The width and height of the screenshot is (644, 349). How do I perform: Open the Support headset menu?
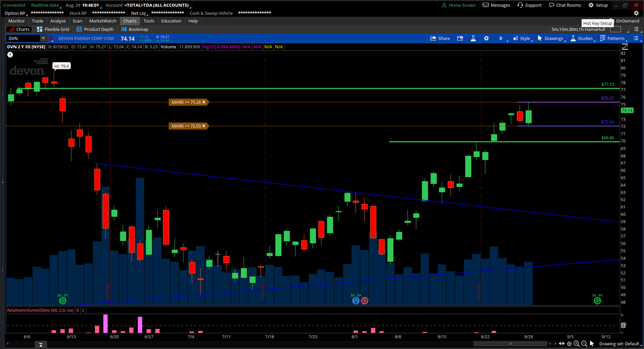click(x=529, y=5)
